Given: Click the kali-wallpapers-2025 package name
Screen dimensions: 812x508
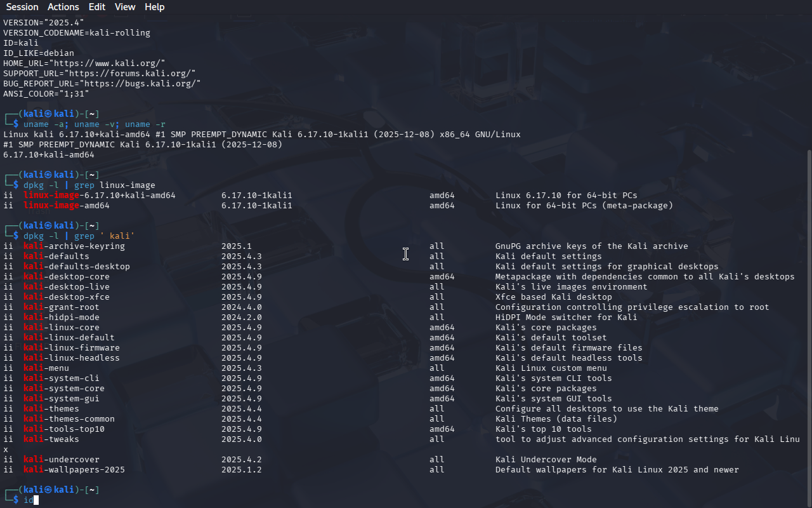Looking at the screenshot, I should [x=74, y=470].
